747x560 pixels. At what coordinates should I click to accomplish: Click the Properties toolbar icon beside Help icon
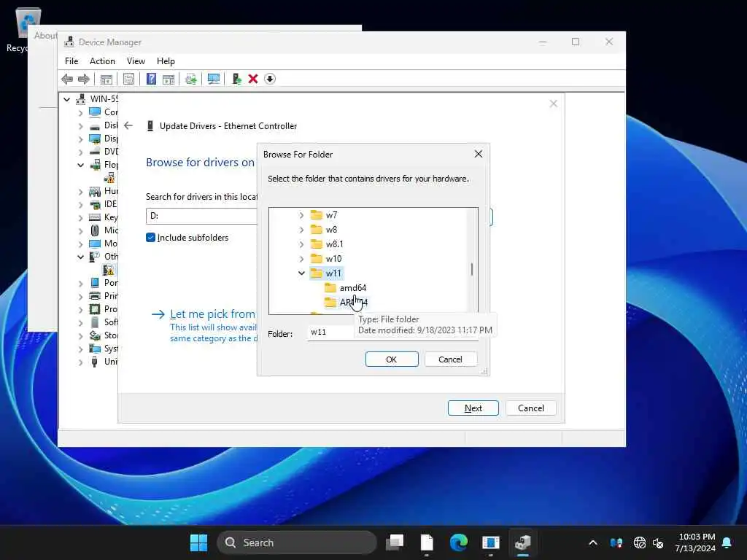click(x=128, y=79)
